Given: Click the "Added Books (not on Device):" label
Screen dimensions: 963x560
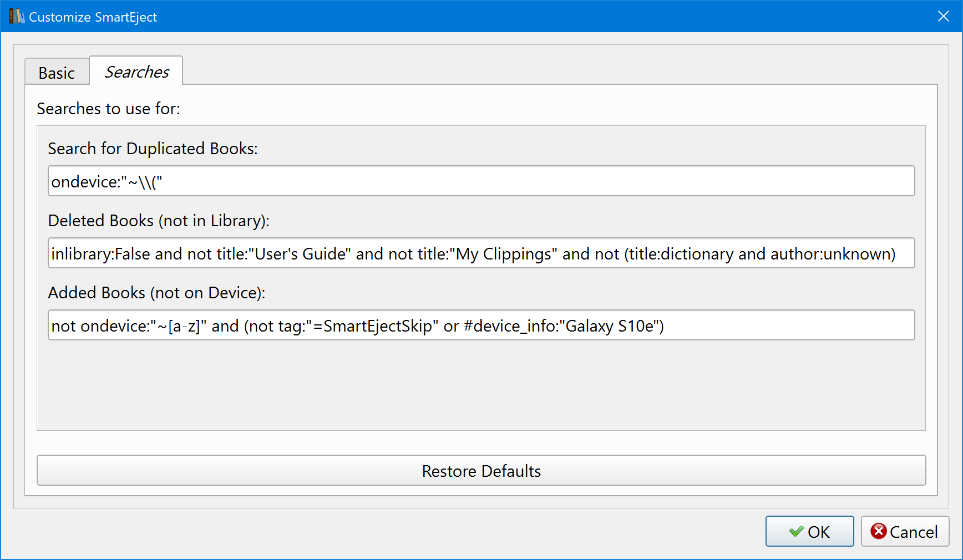Looking at the screenshot, I should coord(156,293).
